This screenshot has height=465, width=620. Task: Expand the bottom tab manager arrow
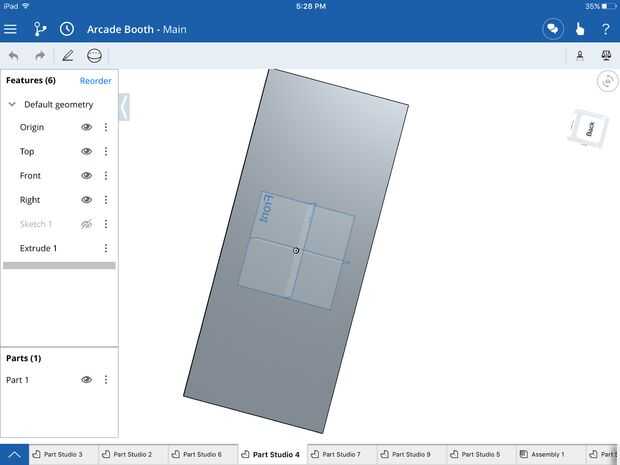coord(14,455)
